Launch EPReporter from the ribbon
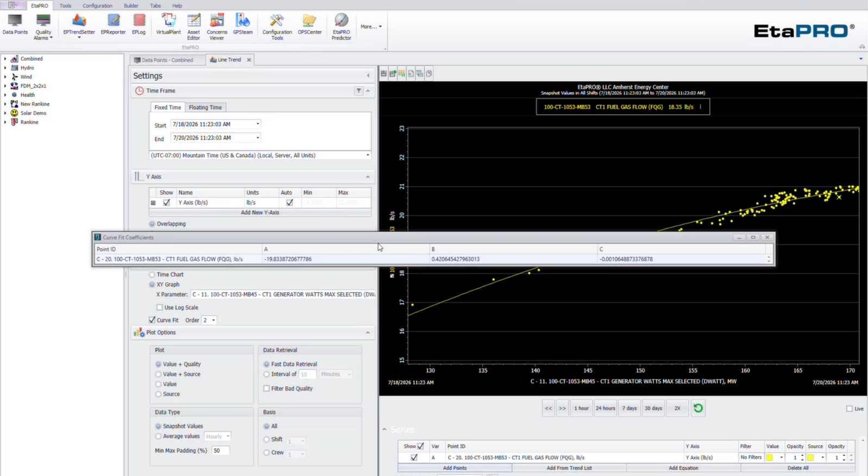 [x=113, y=25]
